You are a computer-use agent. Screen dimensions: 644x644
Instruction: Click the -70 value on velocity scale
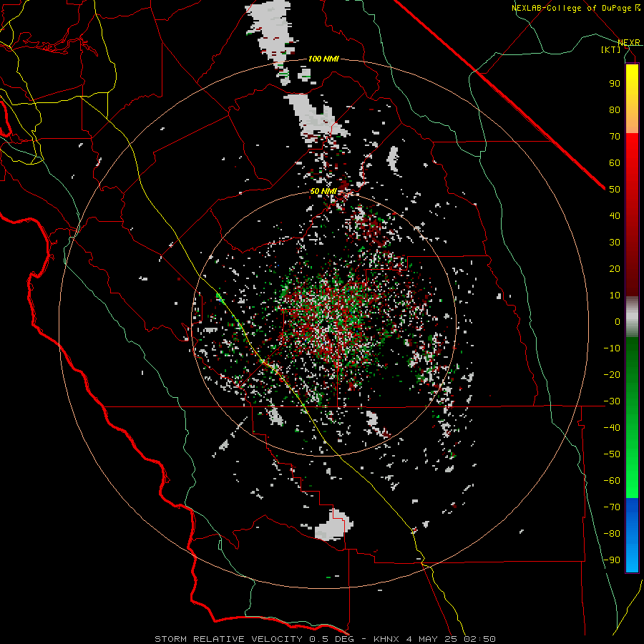pyautogui.click(x=612, y=507)
